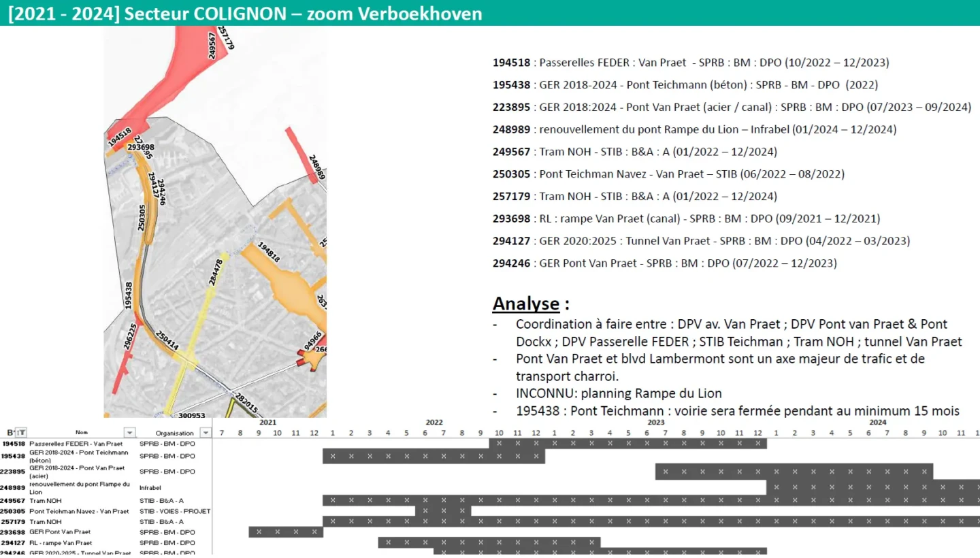Click the 'STIB - B&A - A' cell in table row 249567
980x558 pixels.
click(161, 501)
